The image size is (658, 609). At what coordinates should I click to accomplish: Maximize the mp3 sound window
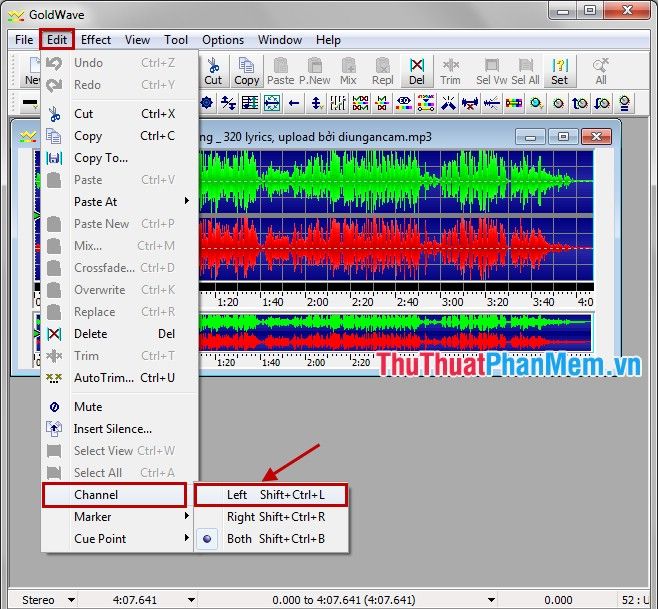(564, 136)
